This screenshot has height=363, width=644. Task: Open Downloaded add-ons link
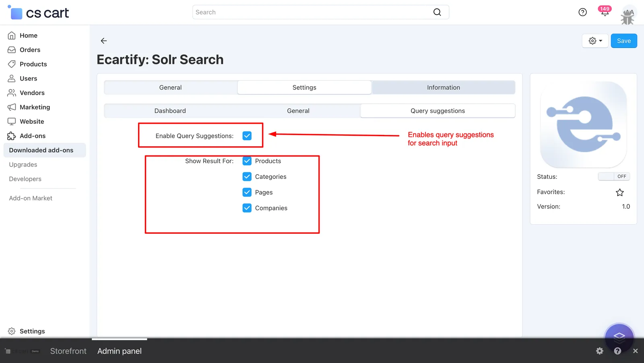45,150
